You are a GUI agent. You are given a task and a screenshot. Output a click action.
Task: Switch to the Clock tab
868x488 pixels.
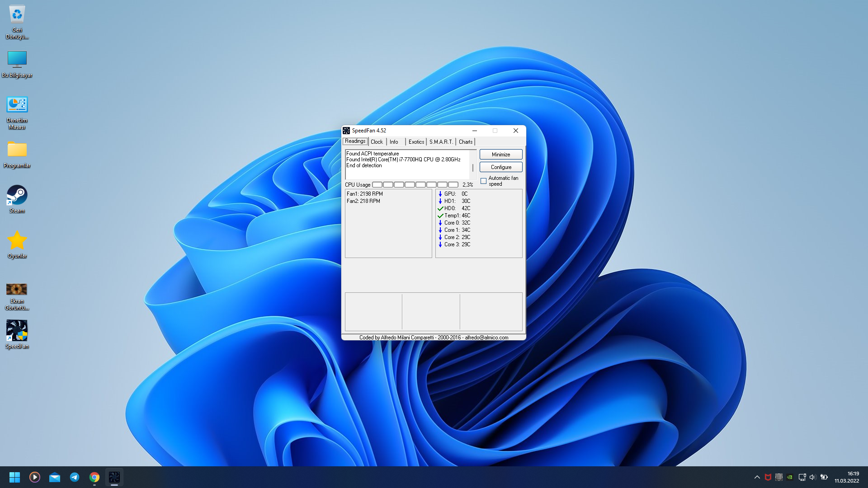coord(377,142)
